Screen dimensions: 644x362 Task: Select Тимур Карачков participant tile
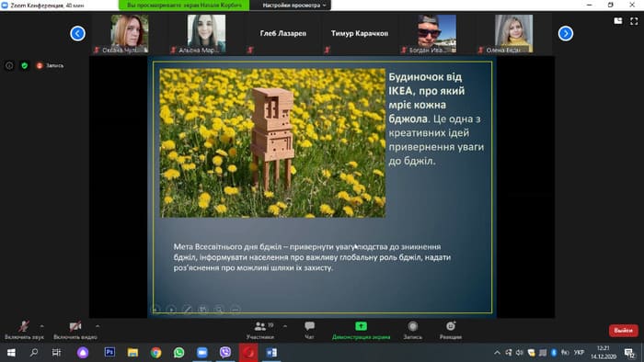click(360, 34)
